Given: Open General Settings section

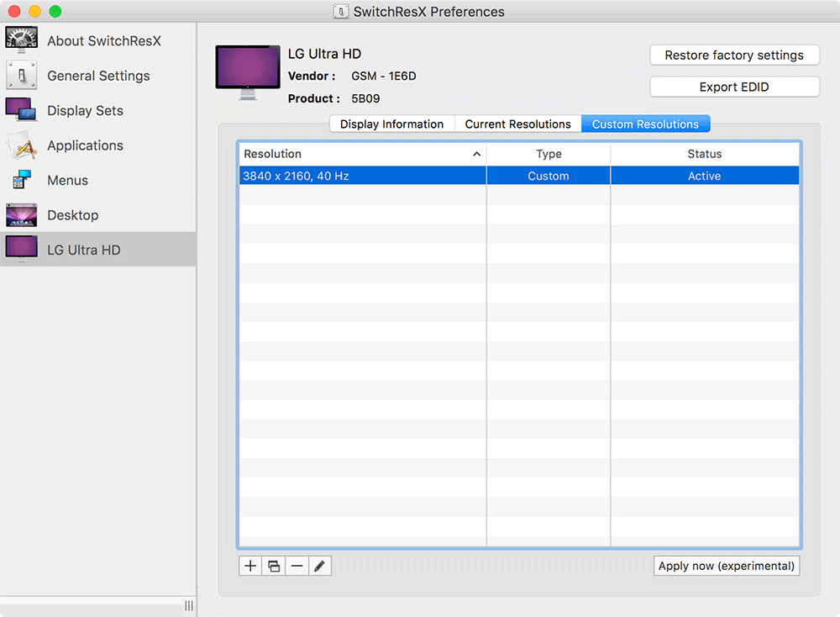Looking at the screenshot, I should 98,76.
